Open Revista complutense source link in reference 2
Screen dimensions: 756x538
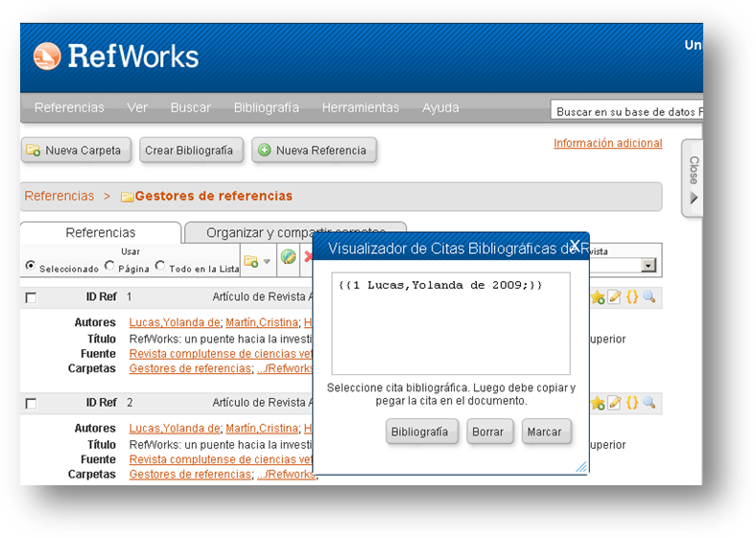pos(221,459)
